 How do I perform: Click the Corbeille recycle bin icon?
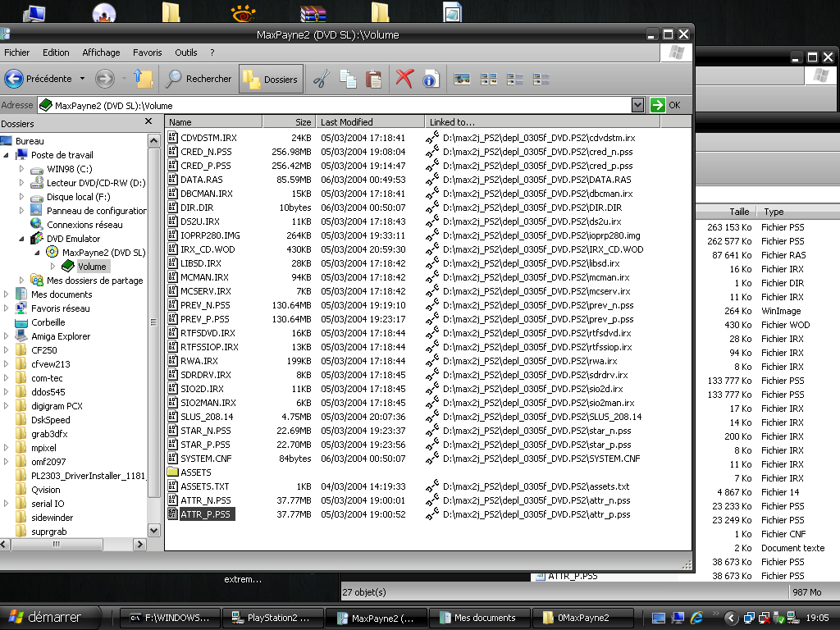21,322
